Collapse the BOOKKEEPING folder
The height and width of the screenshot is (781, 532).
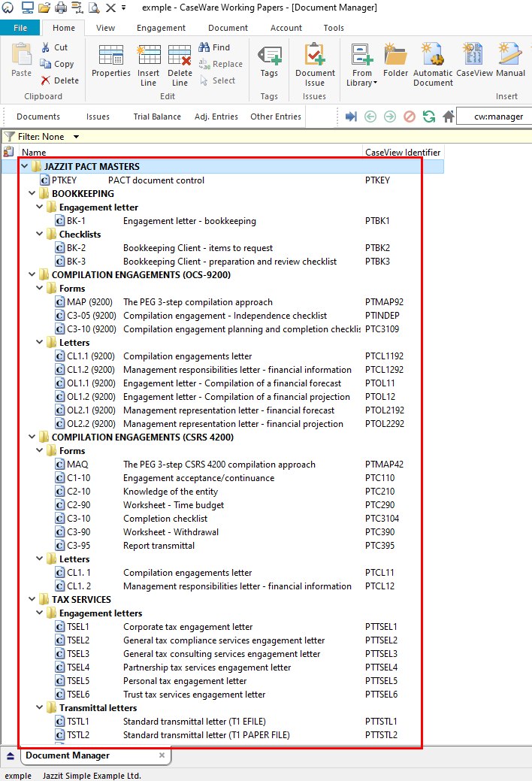[32, 194]
